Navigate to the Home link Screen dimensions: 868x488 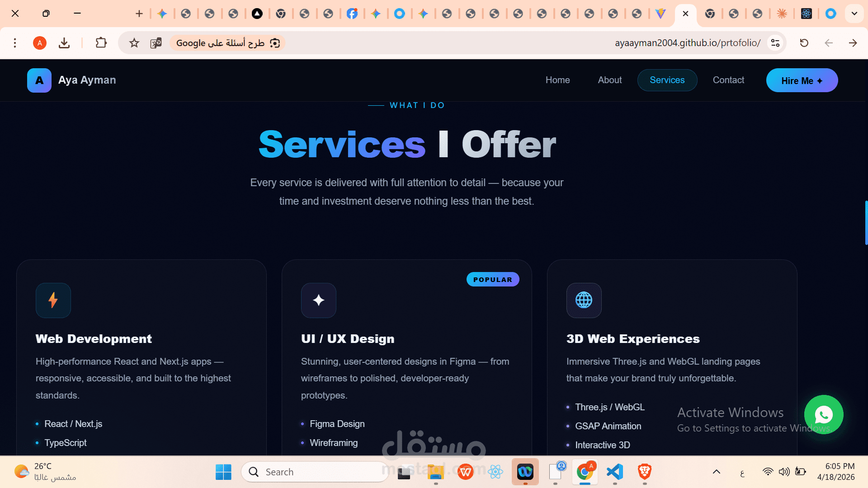(557, 80)
